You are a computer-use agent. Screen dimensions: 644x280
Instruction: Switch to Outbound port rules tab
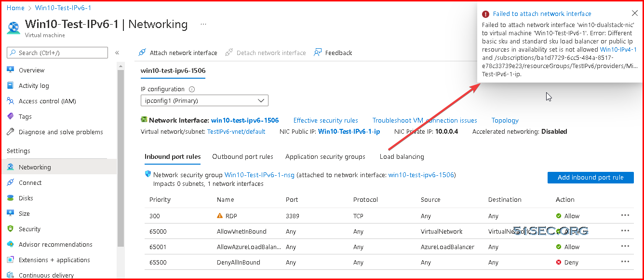[x=243, y=156]
